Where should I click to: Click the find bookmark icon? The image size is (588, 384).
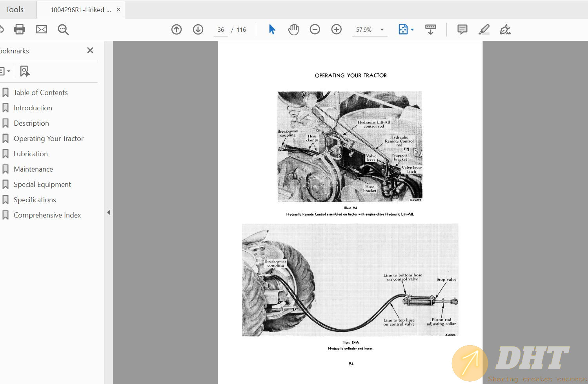(x=25, y=71)
